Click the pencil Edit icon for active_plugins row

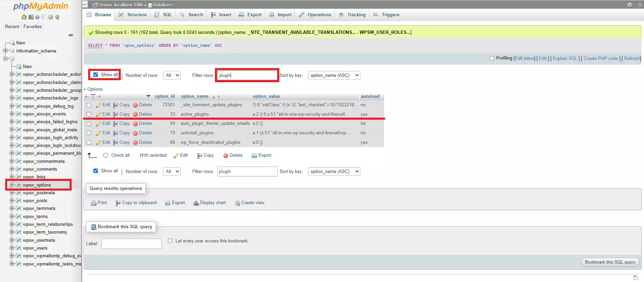pyautogui.click(x=99, y=114)
